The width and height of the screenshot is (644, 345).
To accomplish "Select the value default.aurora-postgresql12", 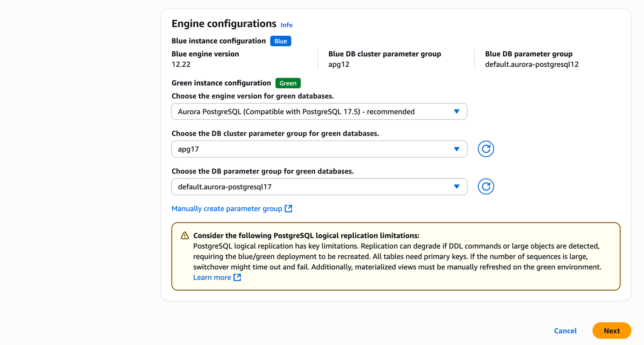I will point(532,64).
